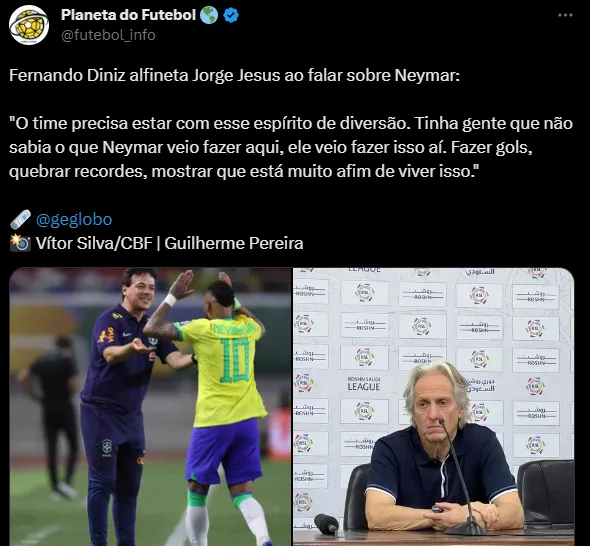Click the camera flash emoji before photo credits
The width and height of the screenshot is (590, 546).
coord(20,243)
